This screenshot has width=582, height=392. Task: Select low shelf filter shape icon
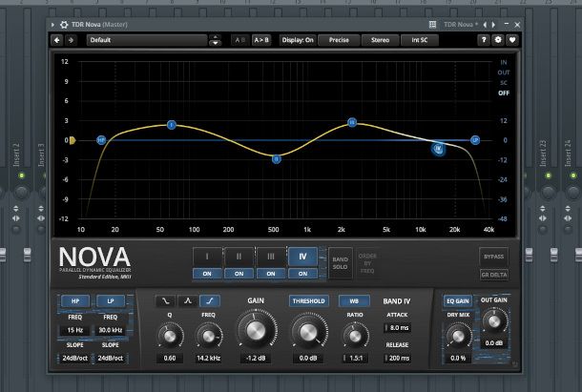[166, 301]
